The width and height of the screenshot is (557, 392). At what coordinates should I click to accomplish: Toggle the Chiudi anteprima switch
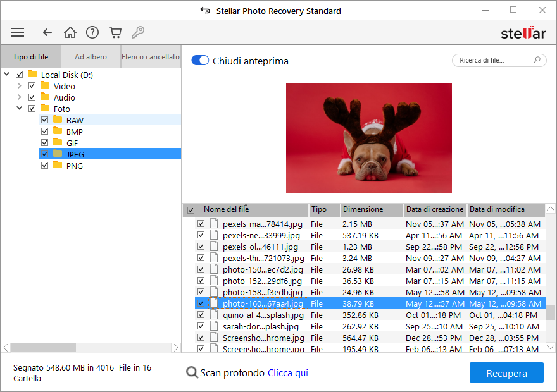[x=200, y=60]
